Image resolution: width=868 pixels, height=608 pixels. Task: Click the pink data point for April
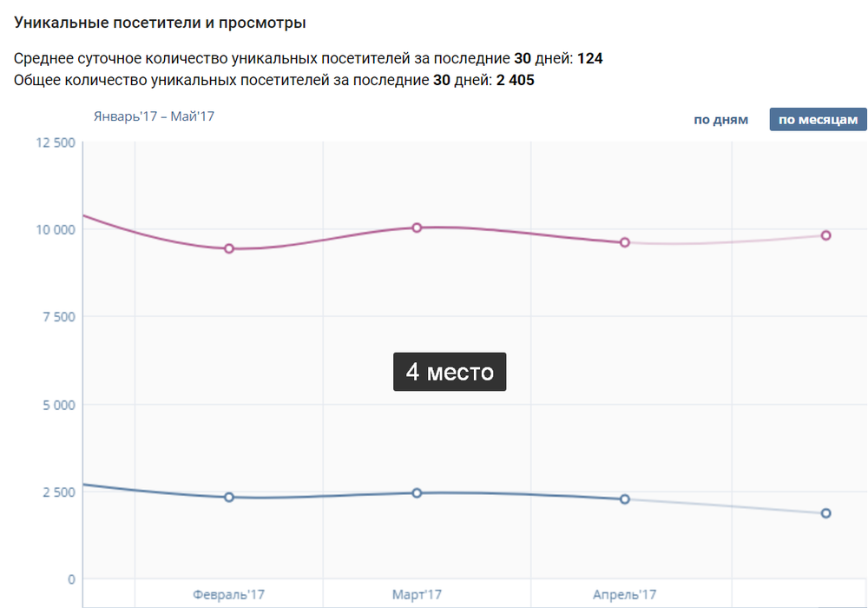click(625, 242)
